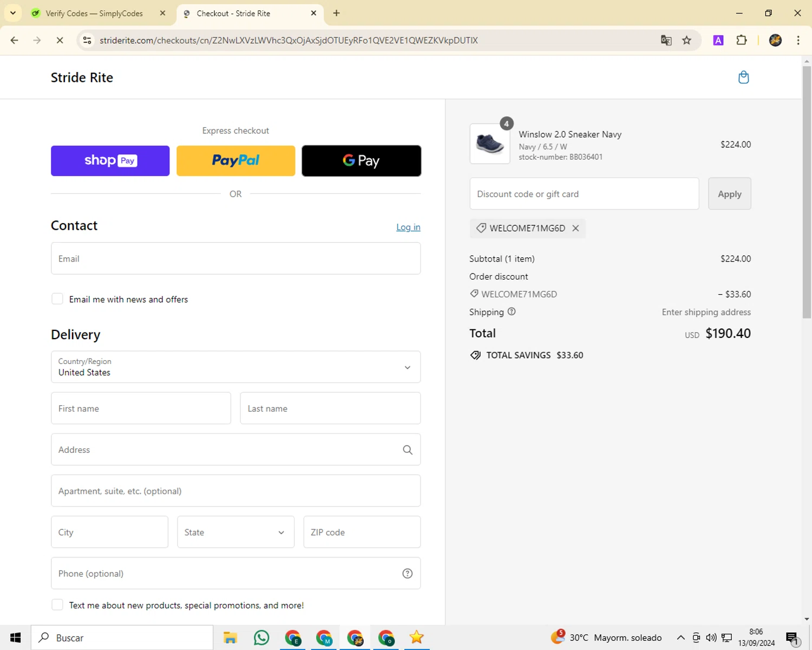Click the browser address bar URL
Viewport: 812px width, 650px height.
point(289,40)
